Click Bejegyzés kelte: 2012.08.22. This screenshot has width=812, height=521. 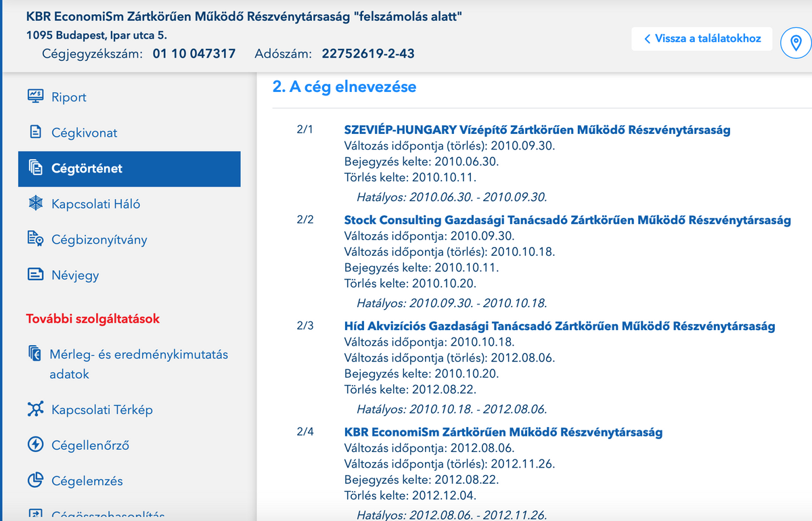422,480
